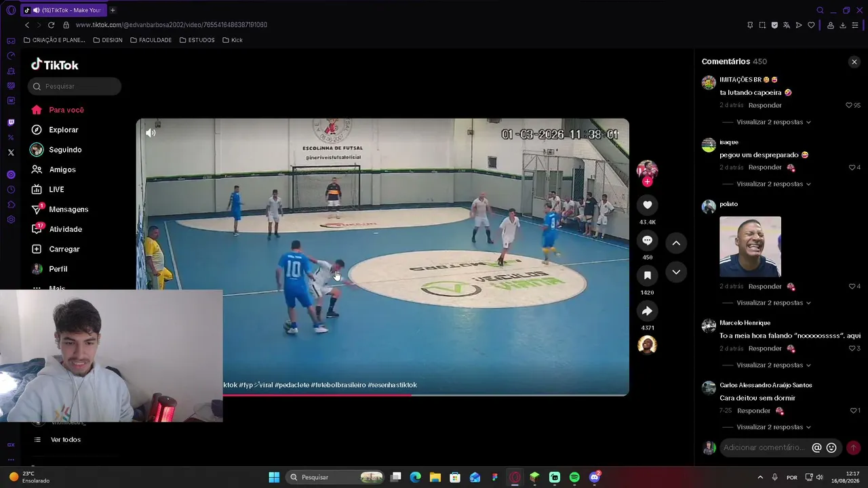Open File Explorer from the taskbar
The height and width of the screenshot is (488, 868).
pos(435,477)
